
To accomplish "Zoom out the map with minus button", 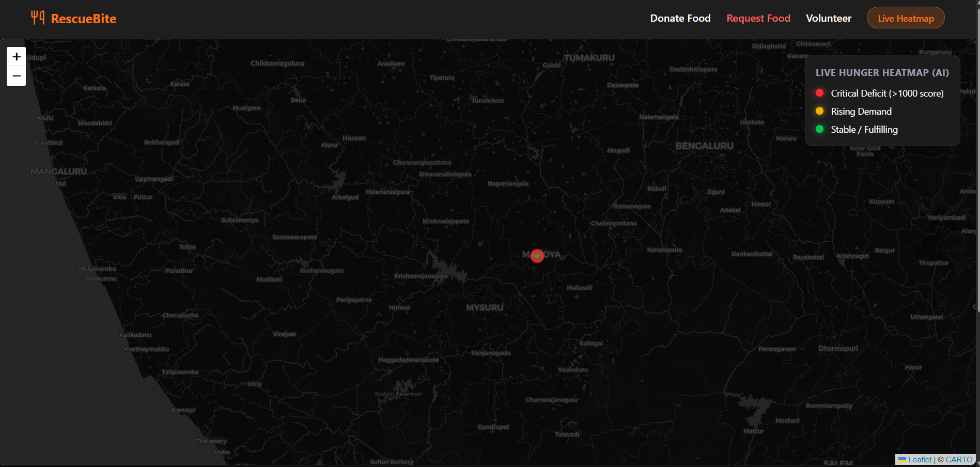I will pyautogui.click(x=17, y=76).
